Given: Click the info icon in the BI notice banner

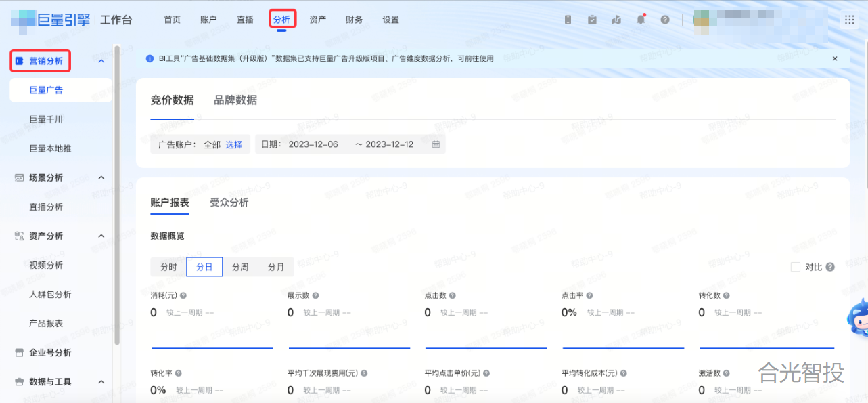Looking at the screenshot, I should tap(150, 59).
